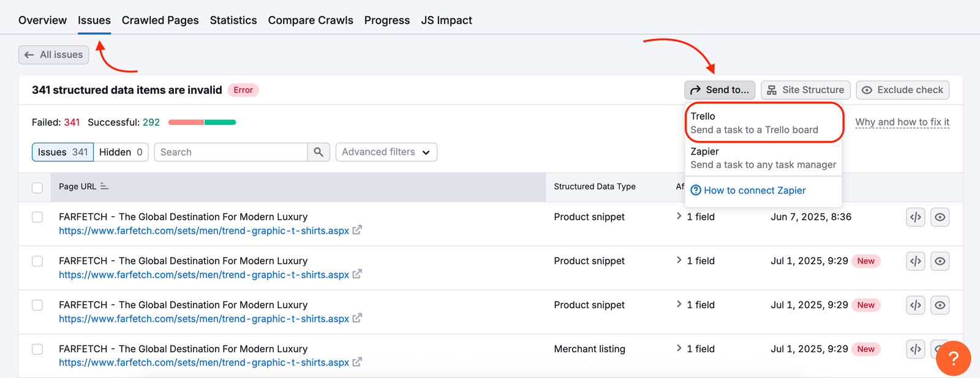Screen dimensions: 980x378
Task: Hide the Jun 7 row issue
Action: 940,217
